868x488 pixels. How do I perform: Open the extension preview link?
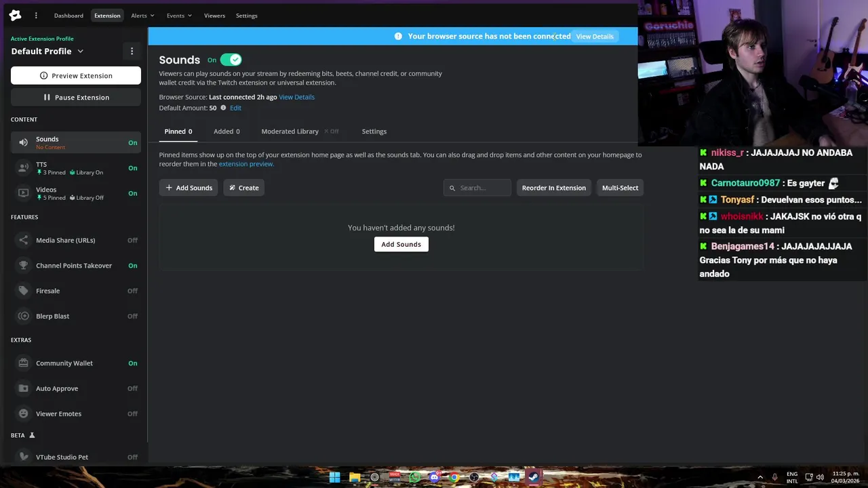[x=246, y=164]
